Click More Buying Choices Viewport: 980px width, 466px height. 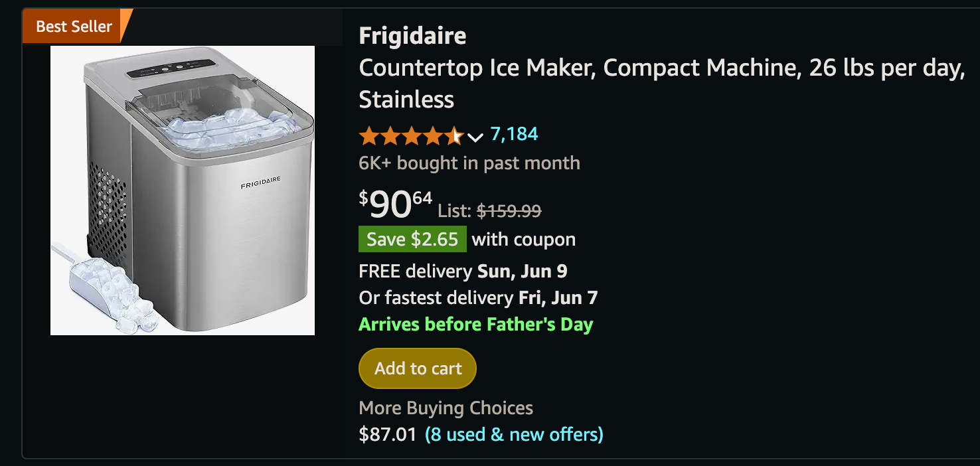click(x=446, y=408)
